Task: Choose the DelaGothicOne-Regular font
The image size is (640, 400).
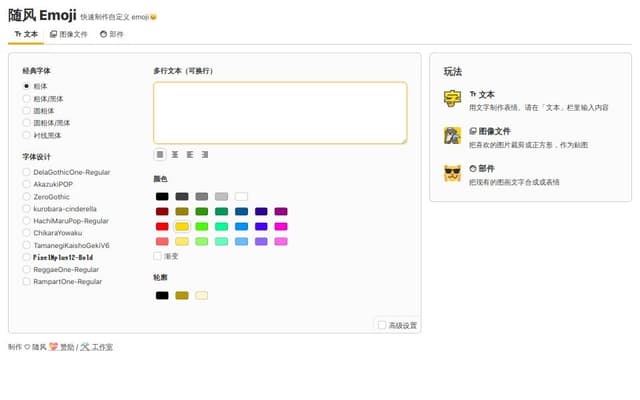Action: (27, 172)
